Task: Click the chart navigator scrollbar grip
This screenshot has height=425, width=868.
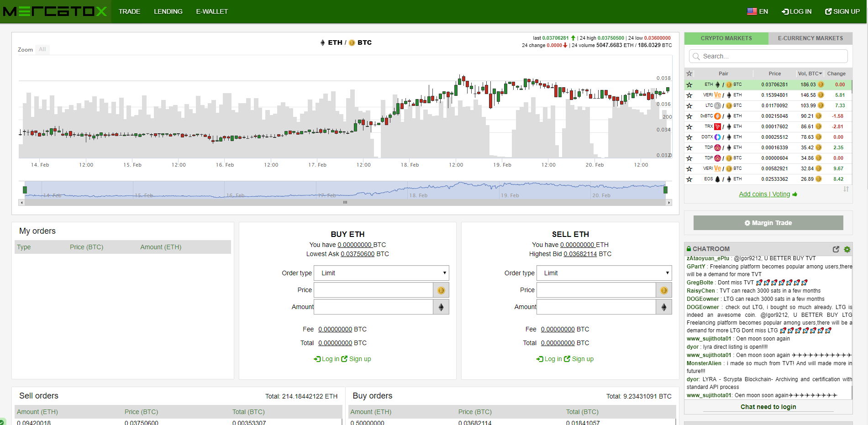Action: (345, 202)
